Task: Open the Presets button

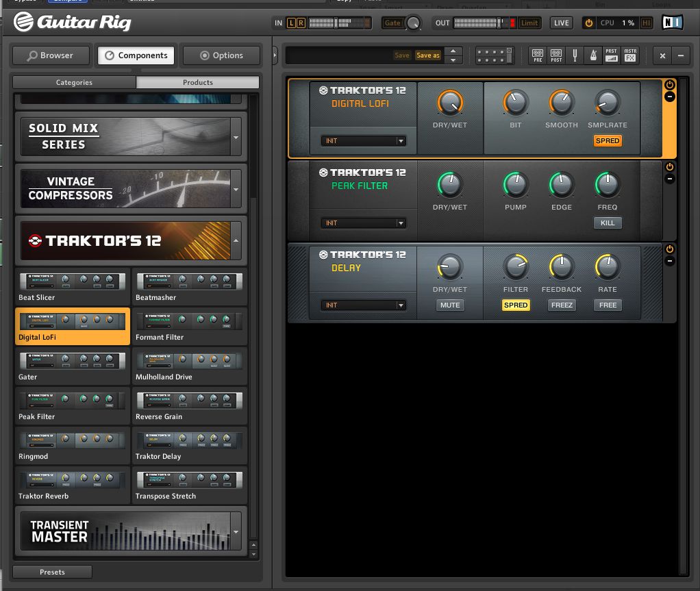Action: tap(52, 572)
